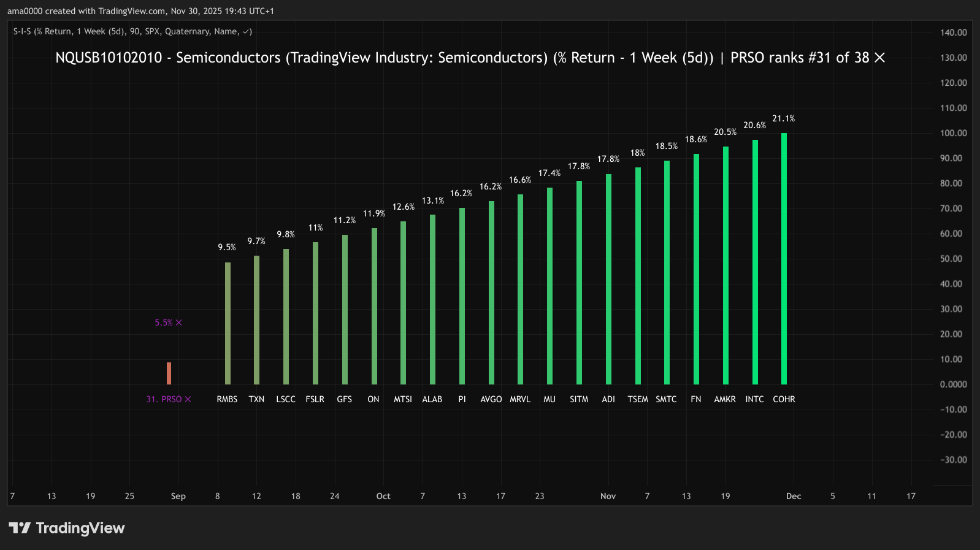Viewport: 980px width, 550px height.
Task: Select the TSEM ticker label
Action: coord(638,399)
